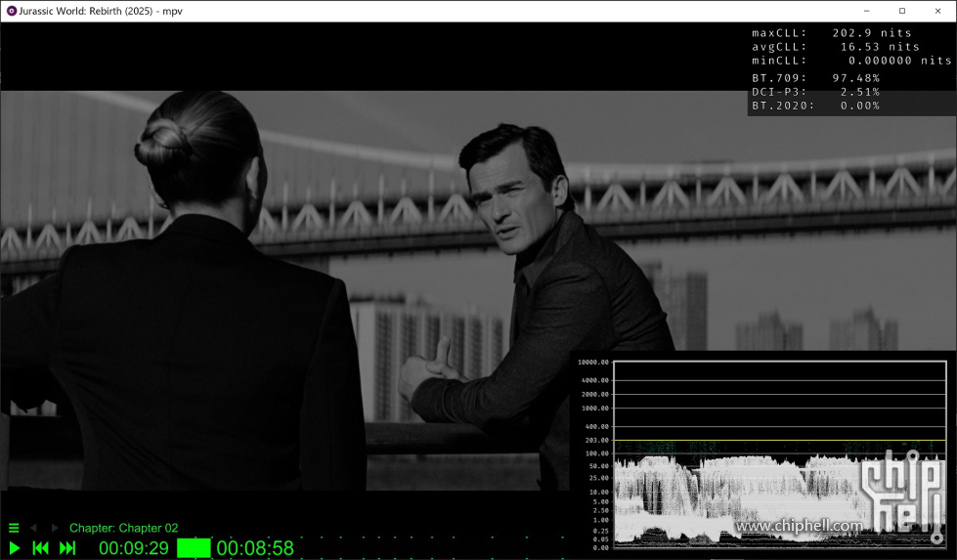The image size is (957, 560).
Task: Click the 00:08:58 time display
Action: (x=255, y=548)
